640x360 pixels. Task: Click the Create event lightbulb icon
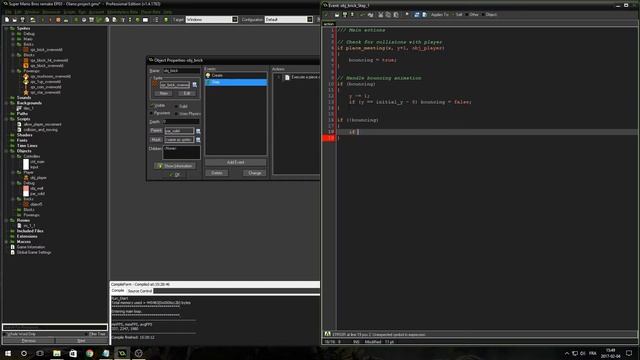[208, 76]
